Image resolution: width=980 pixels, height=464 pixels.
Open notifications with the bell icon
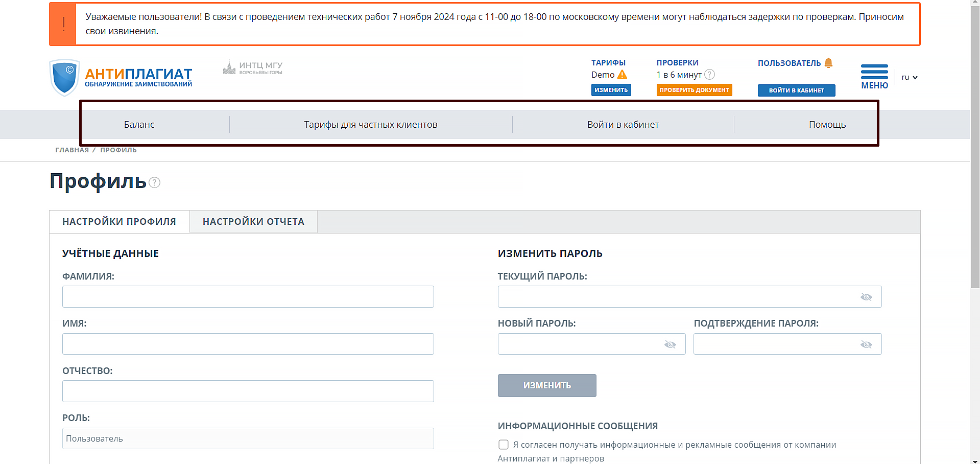point(828,63)
